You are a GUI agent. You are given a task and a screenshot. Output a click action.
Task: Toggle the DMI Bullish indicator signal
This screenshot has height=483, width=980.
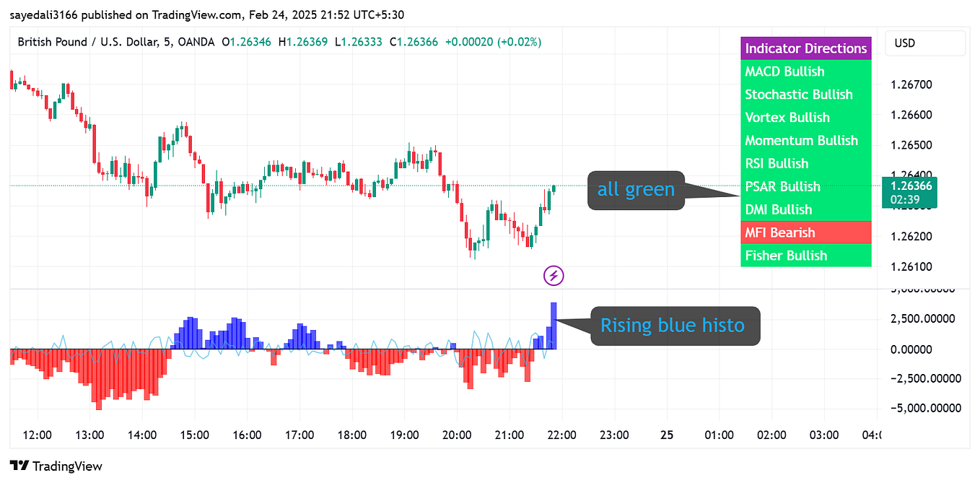806,209
